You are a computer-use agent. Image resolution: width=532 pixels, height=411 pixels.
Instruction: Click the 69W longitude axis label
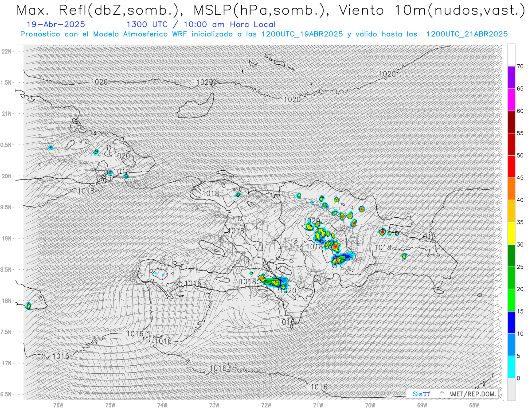coord(422,405)
